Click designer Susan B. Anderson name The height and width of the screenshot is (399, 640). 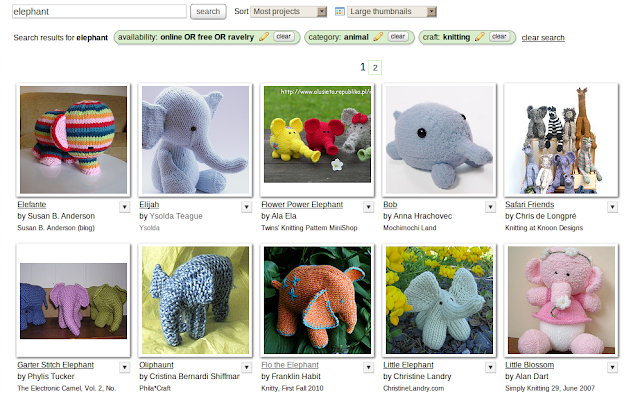point(61,216)
